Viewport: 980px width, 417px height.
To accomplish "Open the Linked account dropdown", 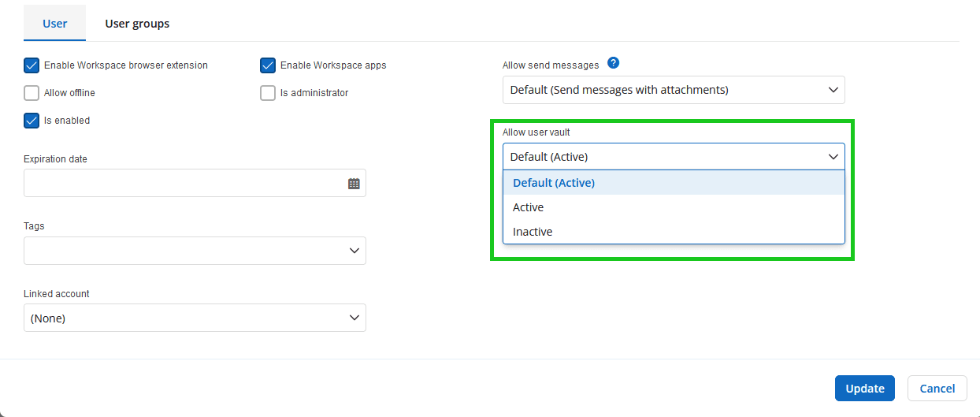I will [x=195, y=318].
